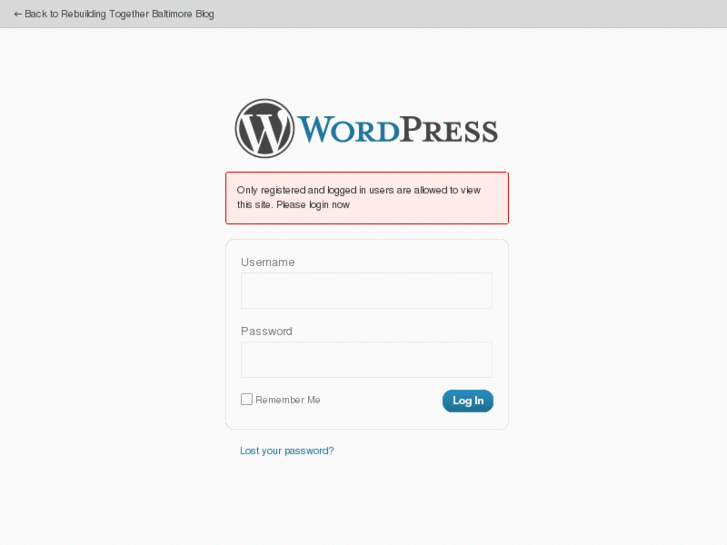Image resolution: width=727 pixels, height=545 pixels.
Task: Enable the Remember Me checkbox
Action: [x=247, y=399]
